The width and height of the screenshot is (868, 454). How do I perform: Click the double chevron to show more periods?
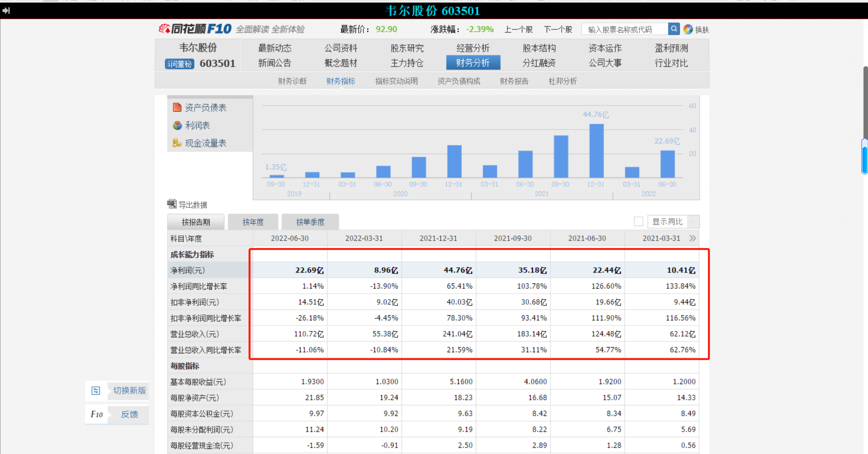pyautogui.click(x=693, y=238)
